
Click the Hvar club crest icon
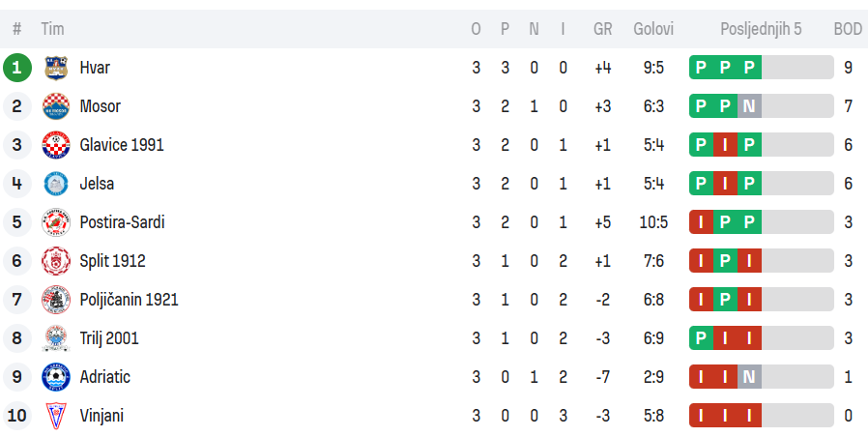coord(56,68)
